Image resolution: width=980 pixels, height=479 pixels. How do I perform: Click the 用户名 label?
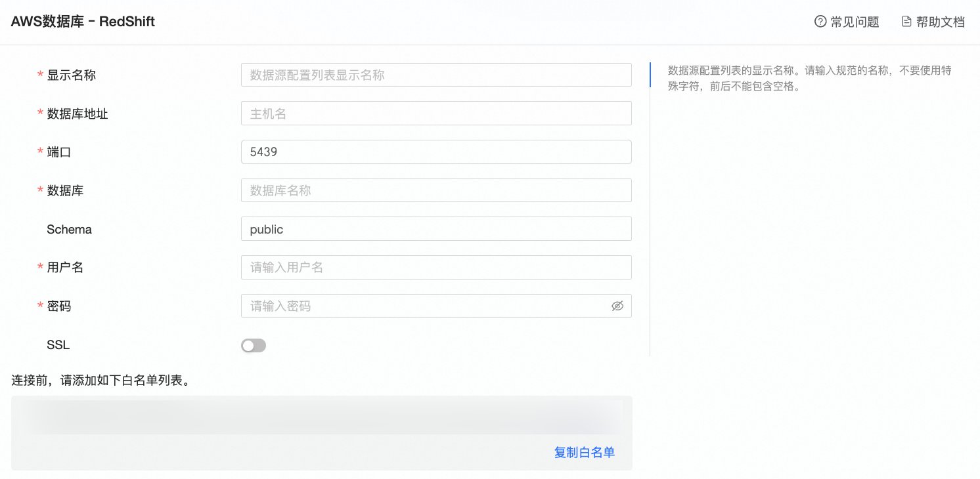(65, 268)
